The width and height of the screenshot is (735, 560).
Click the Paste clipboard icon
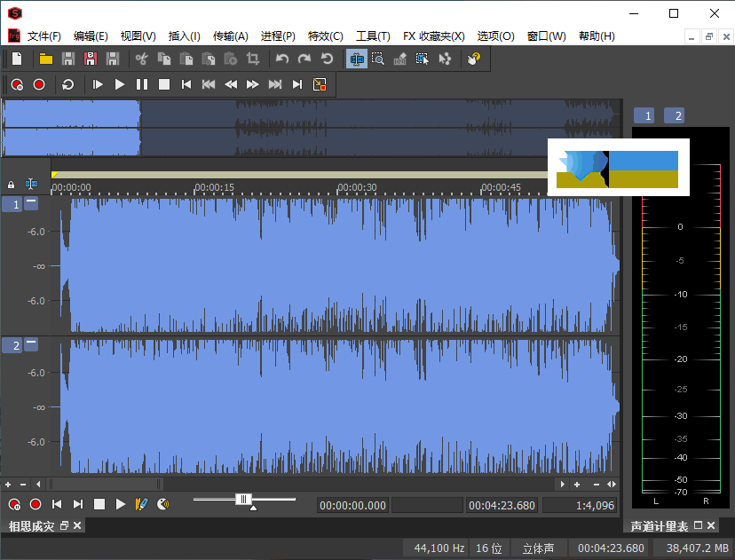(186, 59)
